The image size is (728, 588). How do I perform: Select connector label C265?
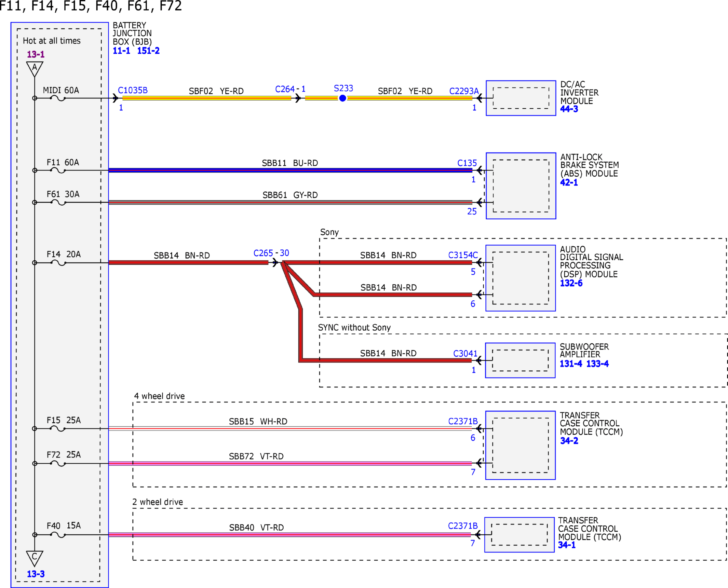coord(263,253)
